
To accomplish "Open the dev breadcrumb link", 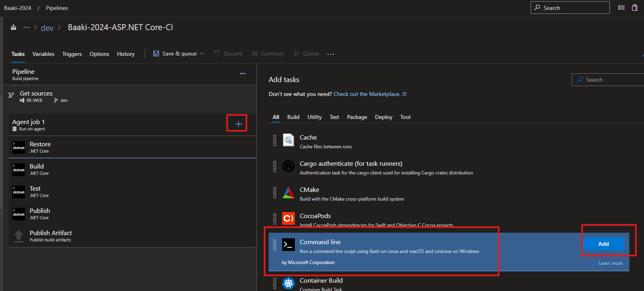I will click(47, 28).
